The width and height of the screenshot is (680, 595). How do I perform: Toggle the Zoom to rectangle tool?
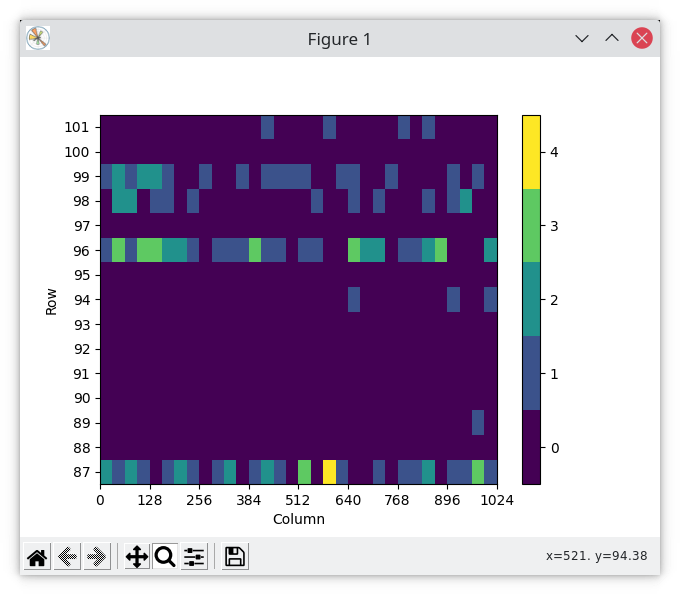tap(165, 556)
